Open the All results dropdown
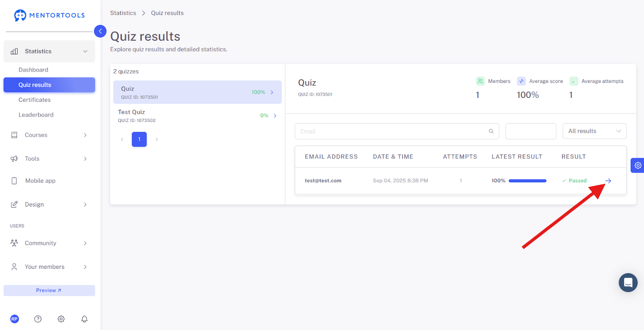This screenshot has width=644, height=330. (594, 131)
